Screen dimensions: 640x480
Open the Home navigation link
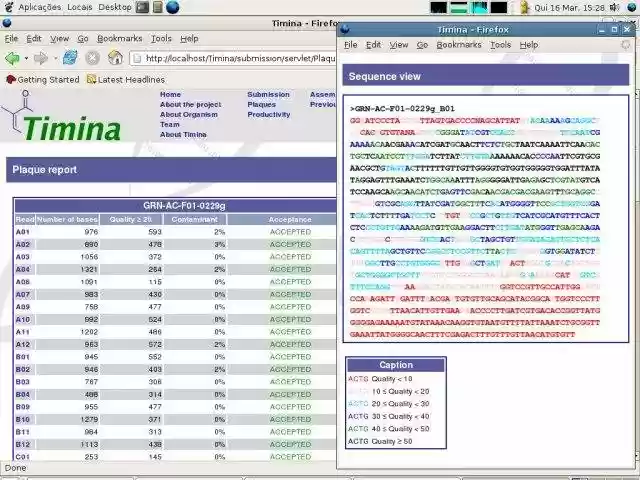[170, 94]
